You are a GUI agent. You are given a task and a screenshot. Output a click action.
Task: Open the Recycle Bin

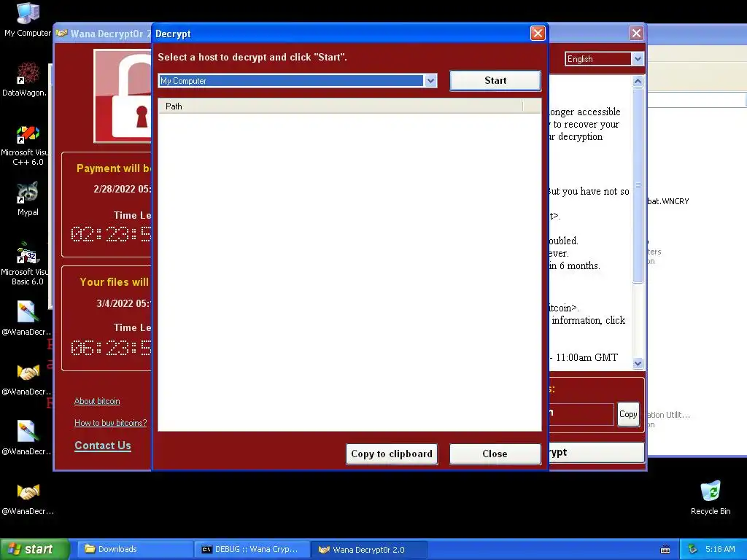pyautogui.click(x=711, y=498)
